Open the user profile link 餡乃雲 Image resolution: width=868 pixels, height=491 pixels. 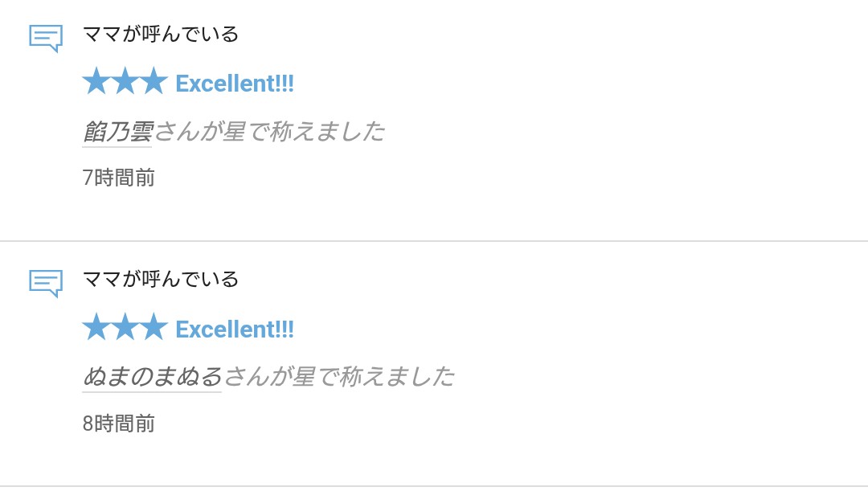pos(117,132)
